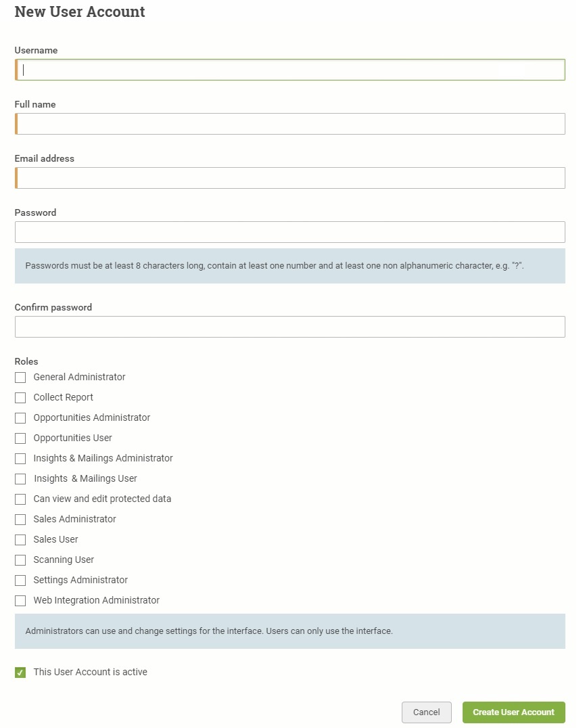585x728 pixels.
Task: Tick the Settings Administrator checkbox
Action: pos(20,581)
